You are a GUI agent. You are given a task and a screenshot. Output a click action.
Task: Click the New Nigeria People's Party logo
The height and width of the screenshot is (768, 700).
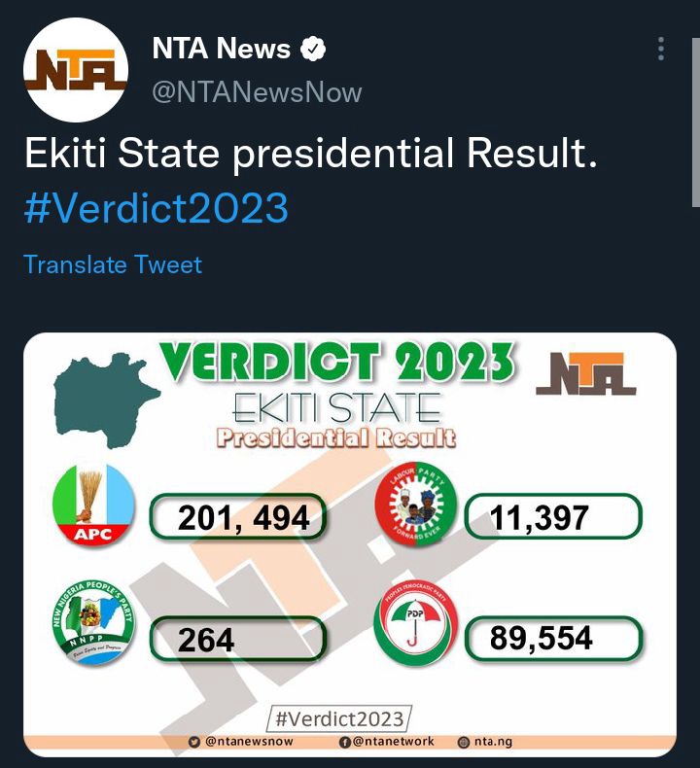93,622
